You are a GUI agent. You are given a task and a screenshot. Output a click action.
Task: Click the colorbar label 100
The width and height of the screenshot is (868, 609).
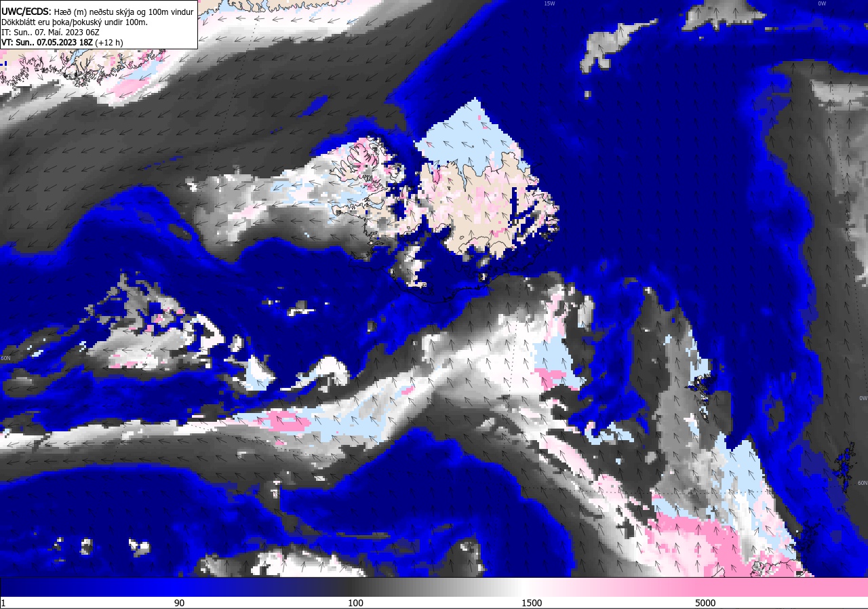point(355,603)
